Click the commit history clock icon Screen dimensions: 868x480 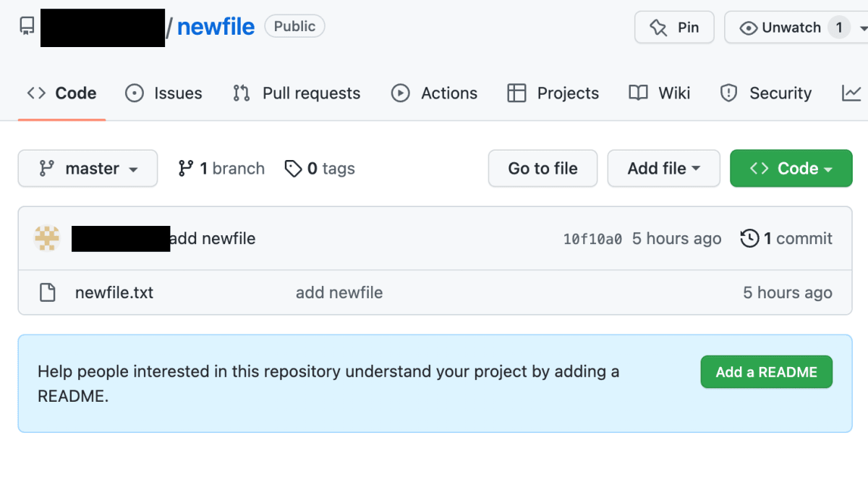750,238
